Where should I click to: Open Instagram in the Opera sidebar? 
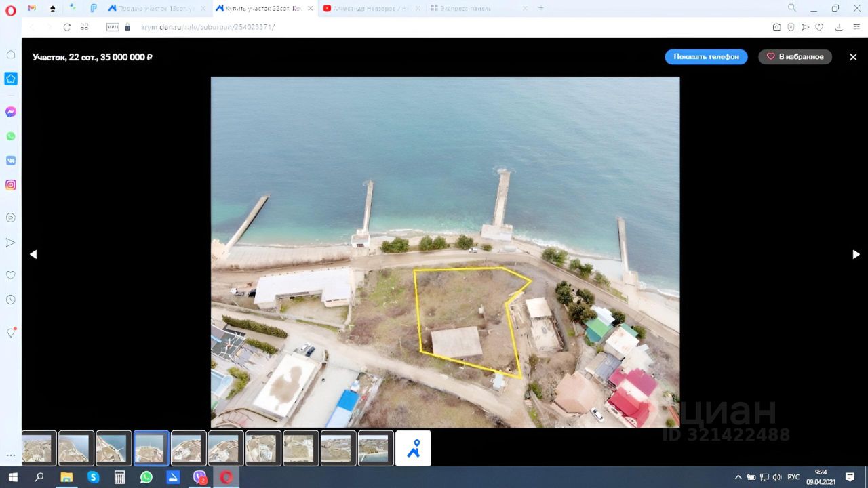click(11, 185)
